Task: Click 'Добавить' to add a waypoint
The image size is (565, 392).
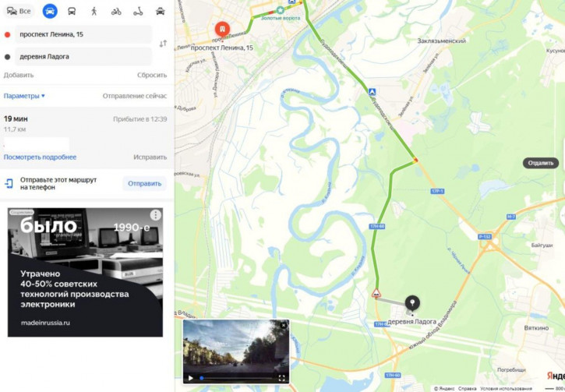Action: [19, 75]
